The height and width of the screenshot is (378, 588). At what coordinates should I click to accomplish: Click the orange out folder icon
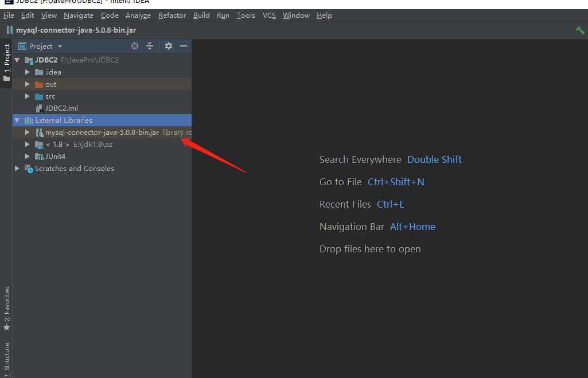click(x=39, y=84)
